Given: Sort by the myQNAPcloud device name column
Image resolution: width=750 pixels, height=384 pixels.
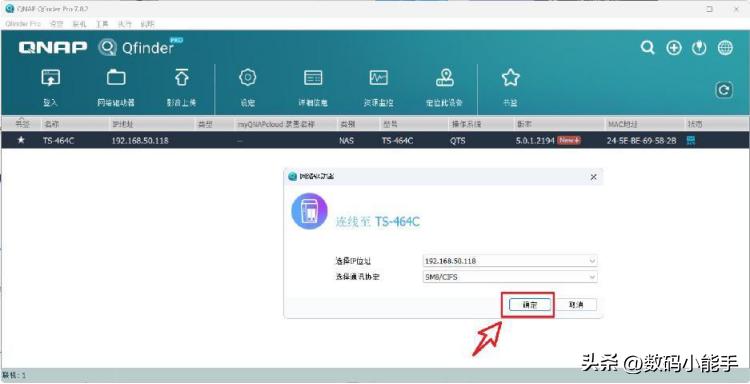Looking at the screenshot, I should (x=276, y=124).
